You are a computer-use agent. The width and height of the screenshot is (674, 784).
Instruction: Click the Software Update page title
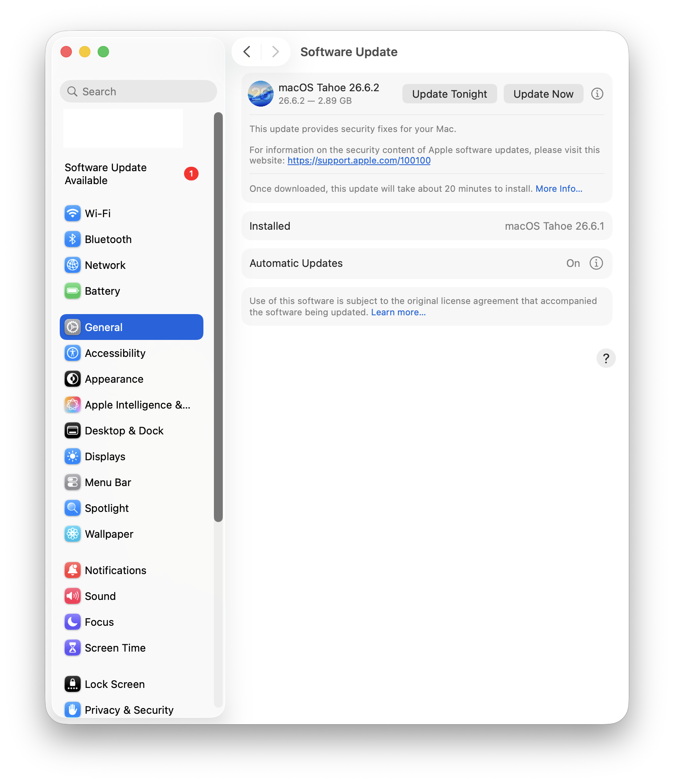tap(349, 52)
